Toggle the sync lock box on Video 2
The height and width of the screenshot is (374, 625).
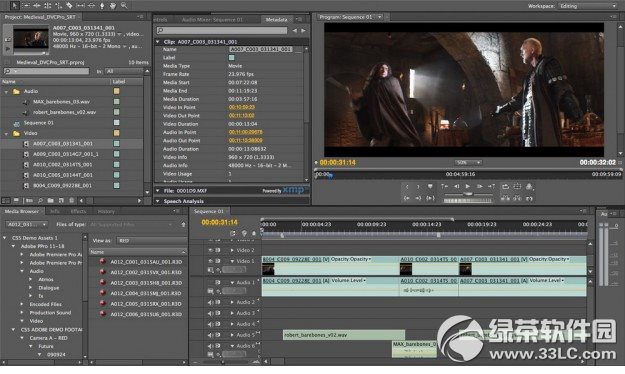click(x=218, y=250)
